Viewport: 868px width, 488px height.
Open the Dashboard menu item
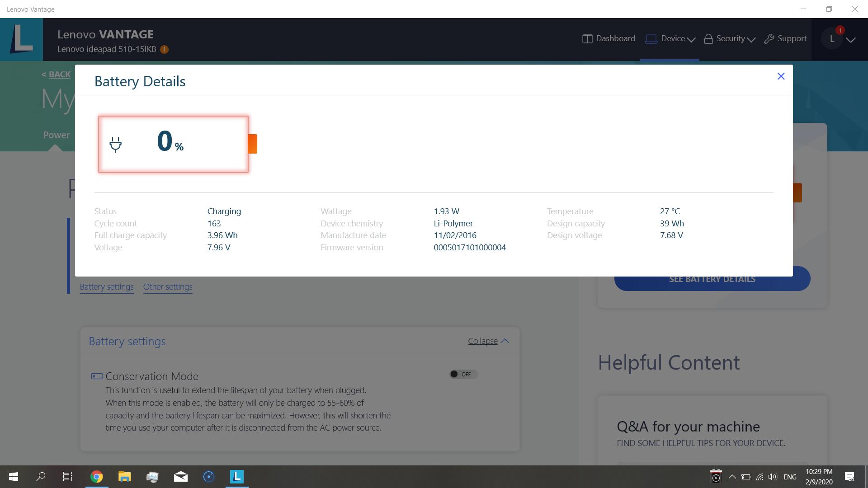tap(609, 38)
